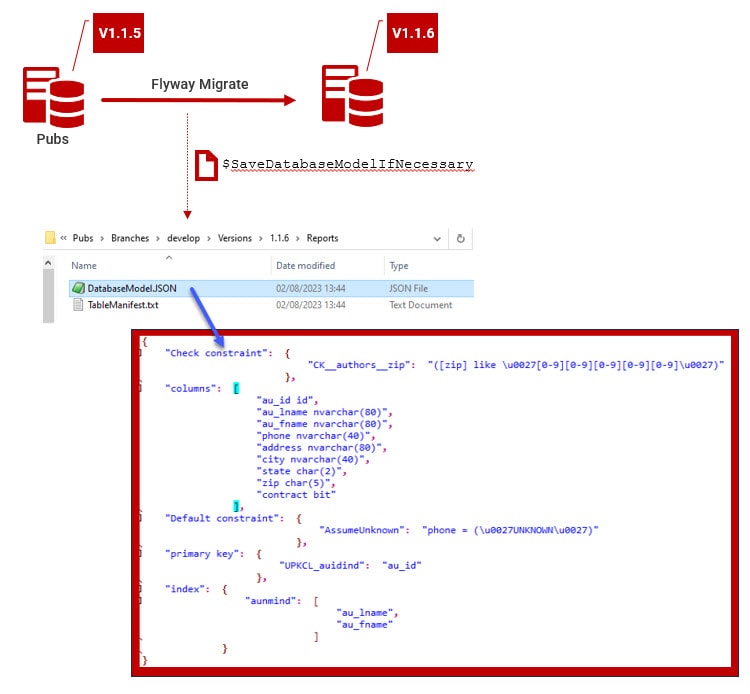Image resolution: width=750 pixels, height=694 pixels.
Task: Click the TableManifest.txt document icon
Action: point(78,305)
